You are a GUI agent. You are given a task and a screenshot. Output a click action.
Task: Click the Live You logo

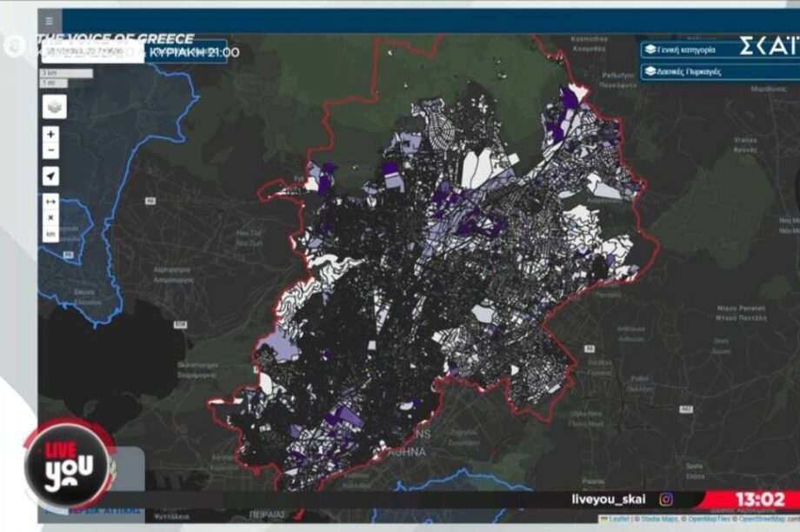point(68,464)
